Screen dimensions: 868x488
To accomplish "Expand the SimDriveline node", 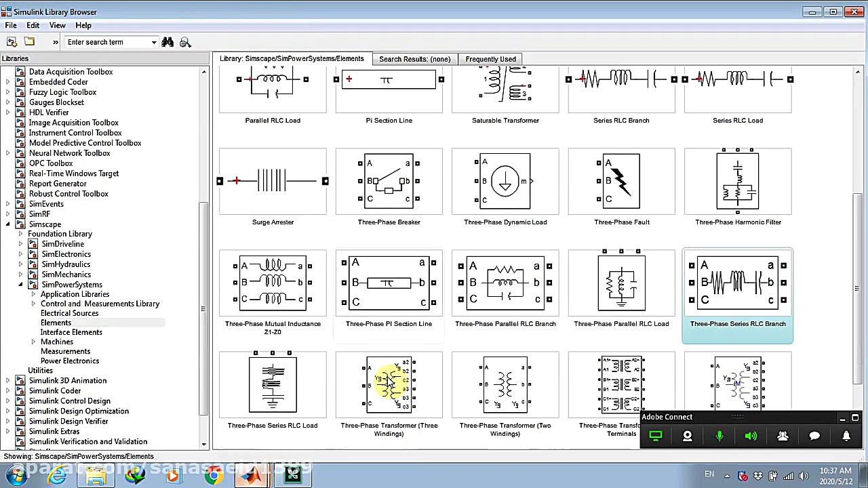I will click(x=20, y=244).
